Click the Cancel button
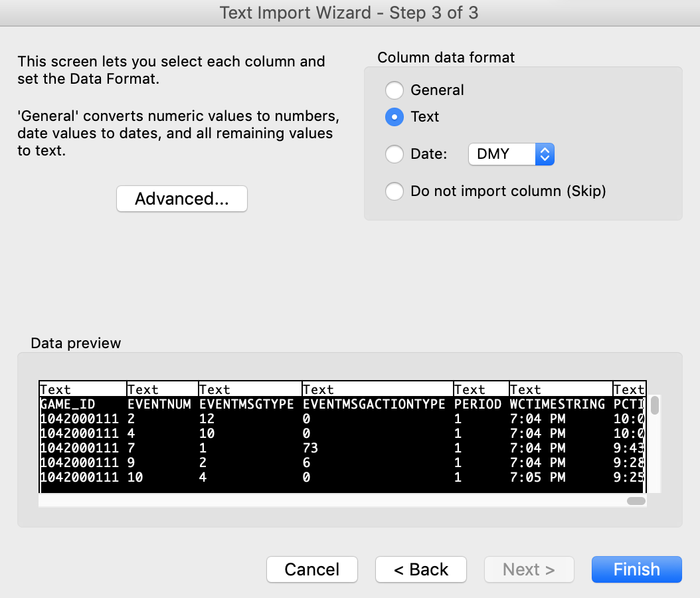 tap(312, 569)
